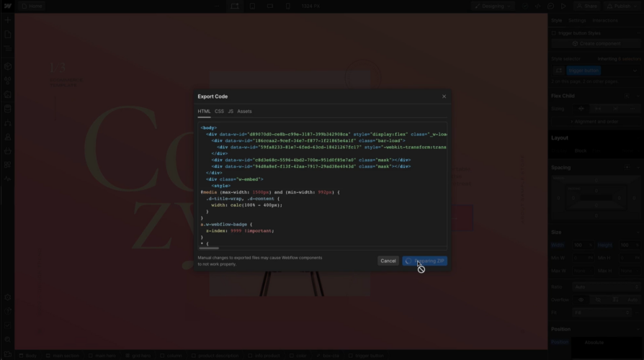Open the Webflow logo menu
Image resolution: width=644 pixels, height=360 pixels.
tap(7, 6)
